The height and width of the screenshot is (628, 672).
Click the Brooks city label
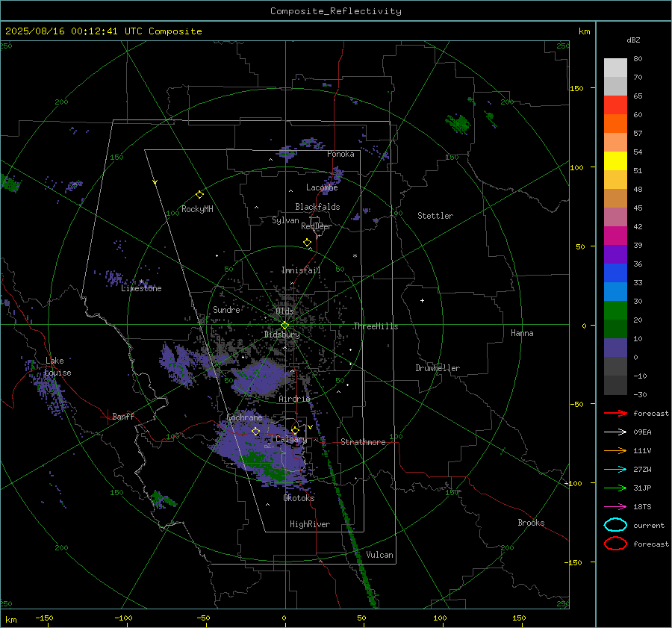pos(531,523)
